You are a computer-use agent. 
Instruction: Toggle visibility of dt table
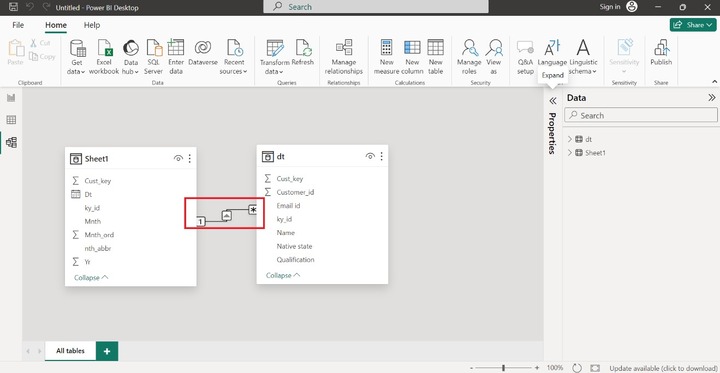[x=370, y=156]
